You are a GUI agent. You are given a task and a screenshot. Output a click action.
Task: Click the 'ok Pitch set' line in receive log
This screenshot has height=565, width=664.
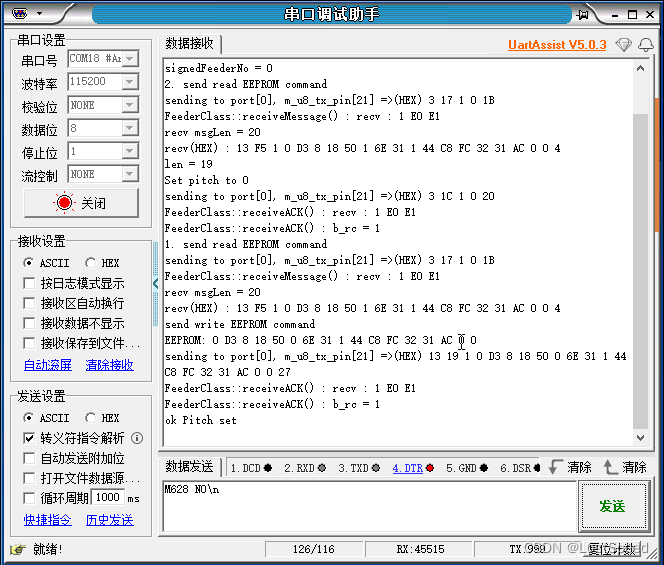(201, 420)
